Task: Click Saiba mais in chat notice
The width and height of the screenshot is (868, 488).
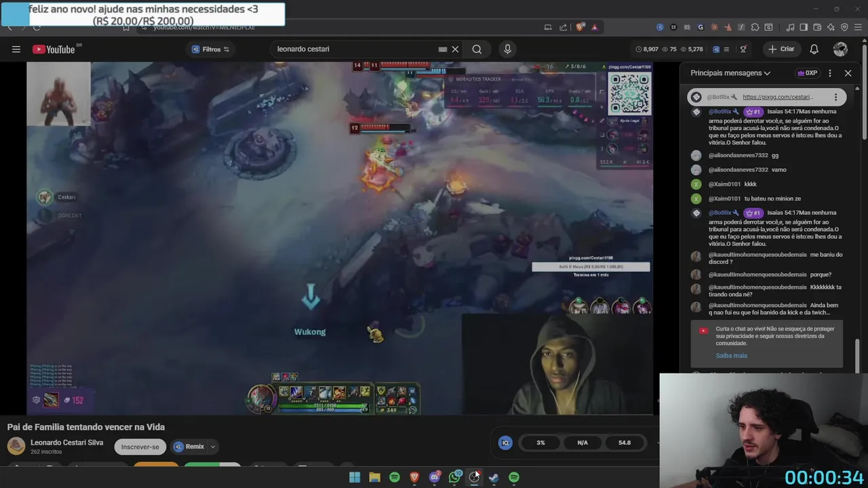Action: tap(731, 356)
